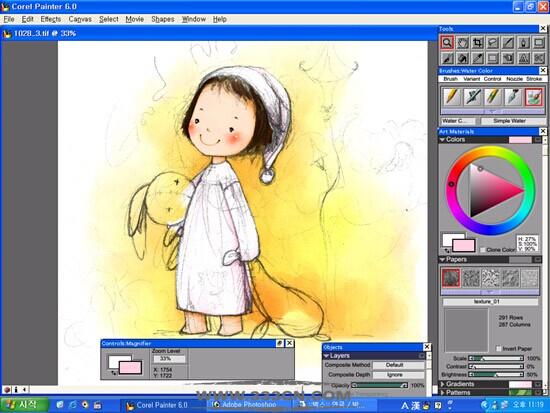Expand the Patterns section
The width and height of the screenshot is (550, 413).
(x=443, y=392)
